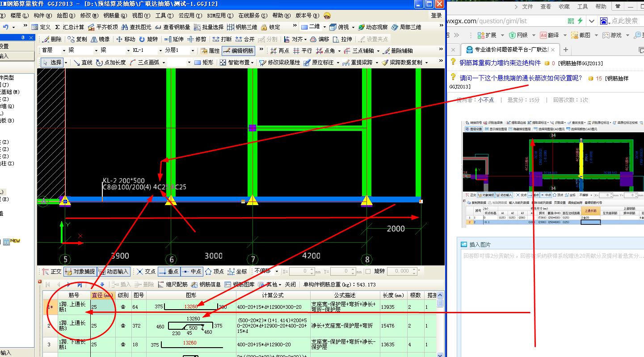Open browser 收藏 menu

click(564, 7)
